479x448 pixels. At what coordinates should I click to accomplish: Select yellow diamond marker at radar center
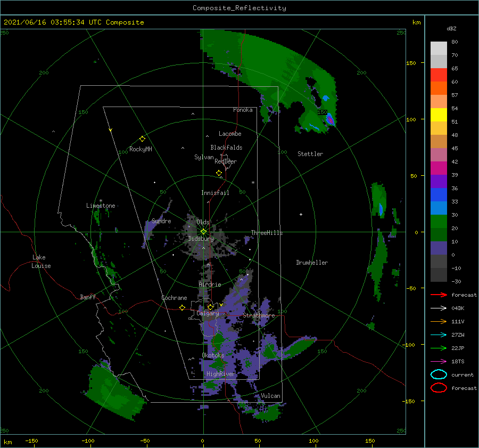coord(203,232)
